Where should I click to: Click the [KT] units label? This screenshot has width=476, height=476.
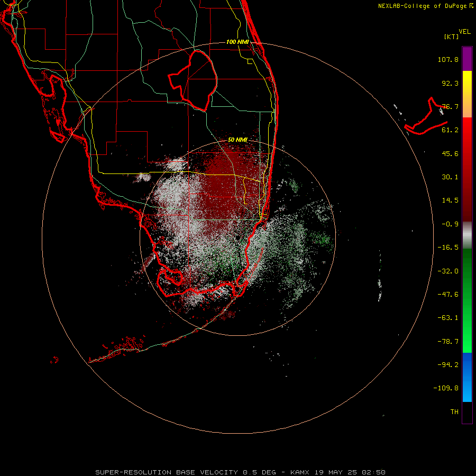(452, 36)
